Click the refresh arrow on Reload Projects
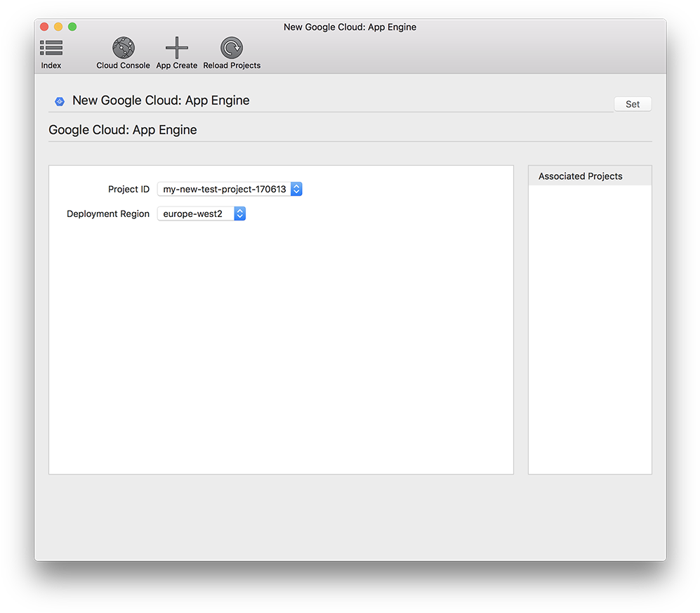Viewport: 700px width, 613px height. tap(231, 47)
